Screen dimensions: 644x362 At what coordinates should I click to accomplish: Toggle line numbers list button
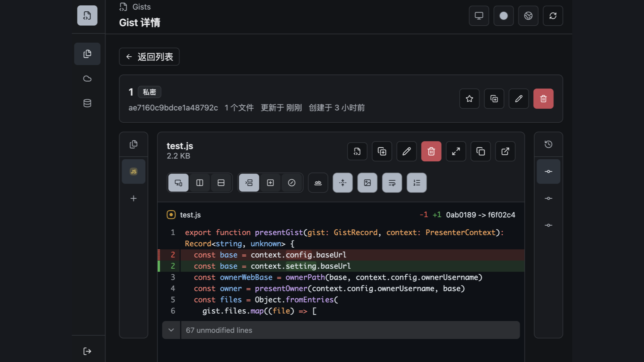point(417,183)
